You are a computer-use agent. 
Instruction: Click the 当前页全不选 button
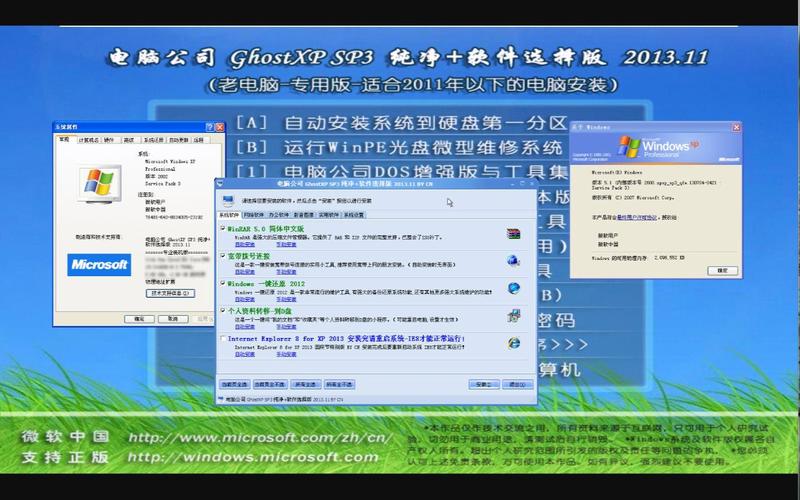(x=270, y=384)
